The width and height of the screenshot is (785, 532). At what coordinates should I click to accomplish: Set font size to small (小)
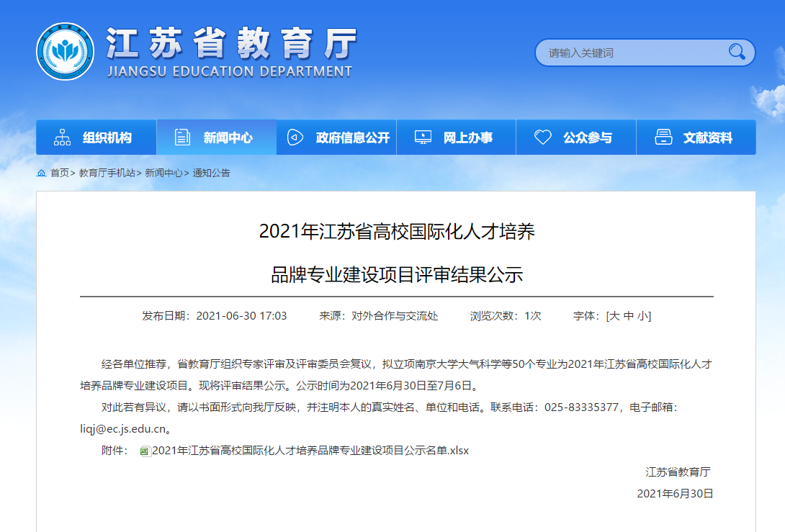(x=642, y=316)
